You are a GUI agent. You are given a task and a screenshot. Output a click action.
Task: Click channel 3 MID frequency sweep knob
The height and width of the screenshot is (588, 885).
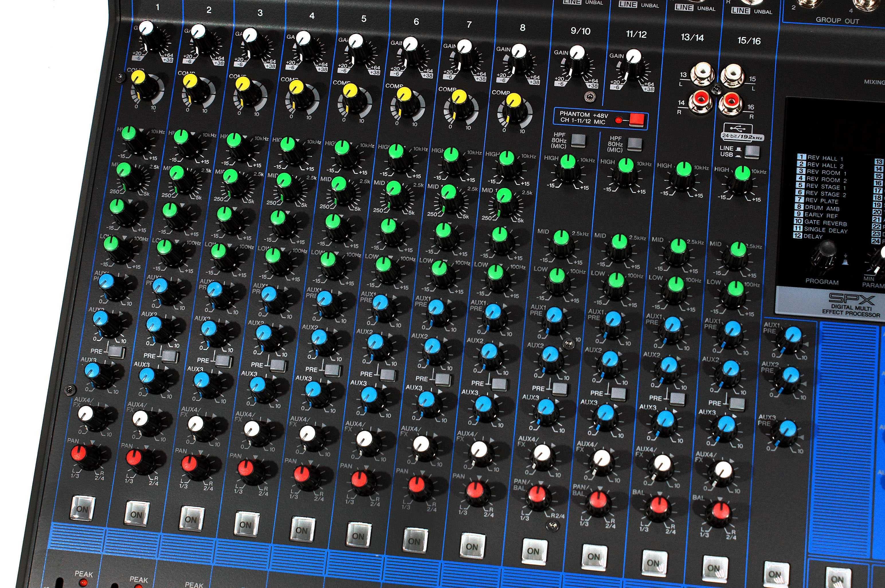click(235, 183)
